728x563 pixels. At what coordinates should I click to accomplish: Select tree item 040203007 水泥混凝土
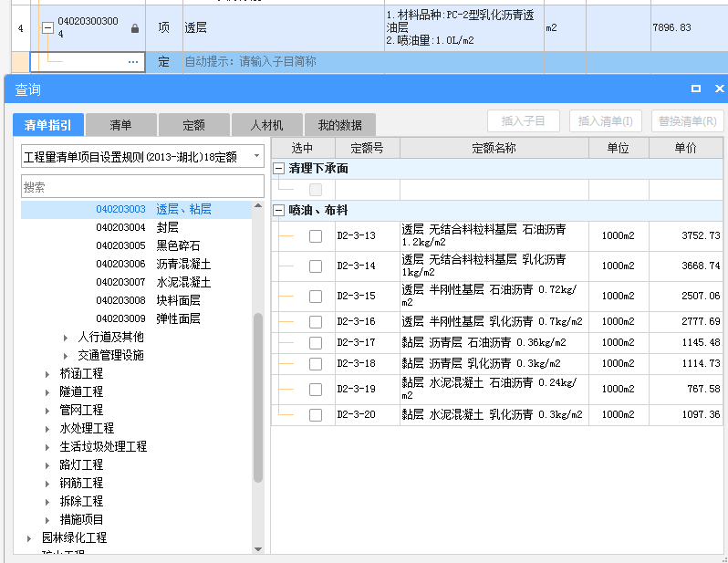click(x=153, y=282)
